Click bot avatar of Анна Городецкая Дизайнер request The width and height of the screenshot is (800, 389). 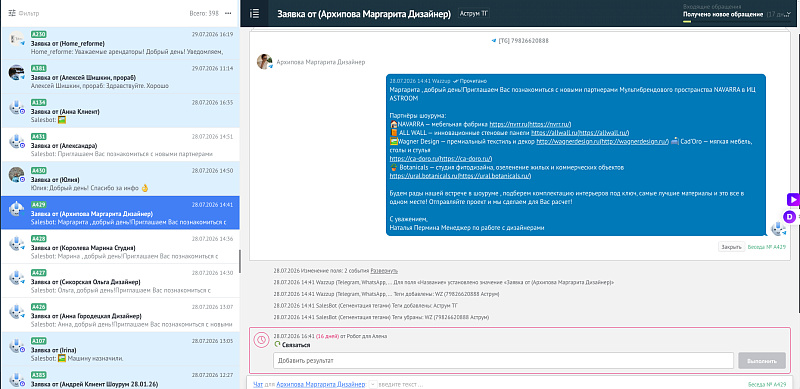coord(17,312)
